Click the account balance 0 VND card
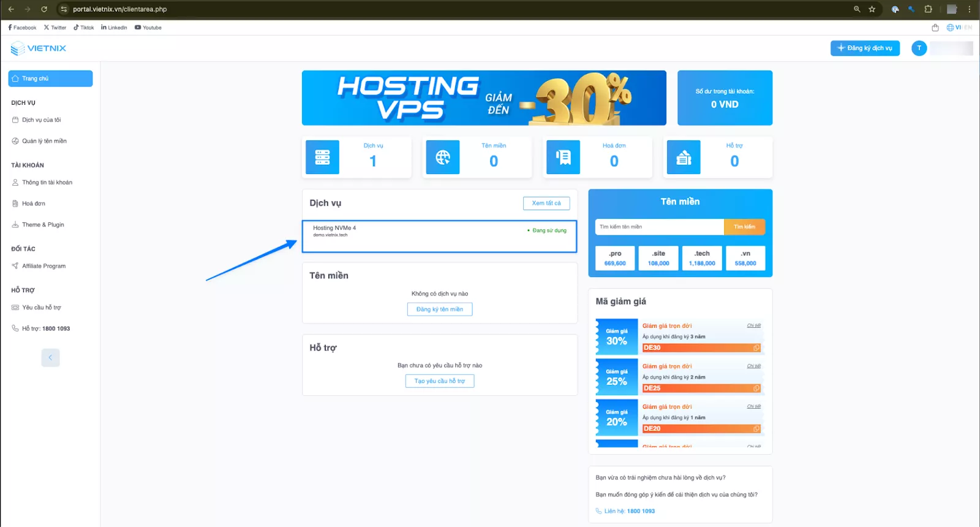 tap(725, 98)
